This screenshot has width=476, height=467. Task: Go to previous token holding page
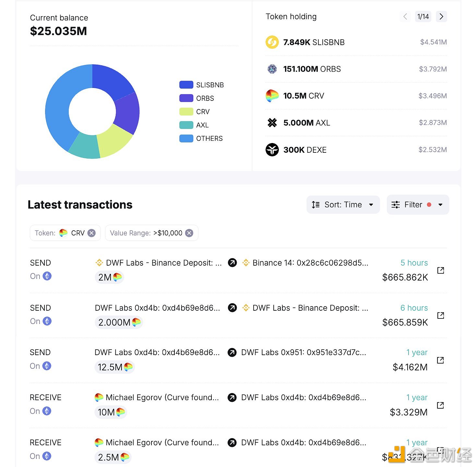point(405,17)
